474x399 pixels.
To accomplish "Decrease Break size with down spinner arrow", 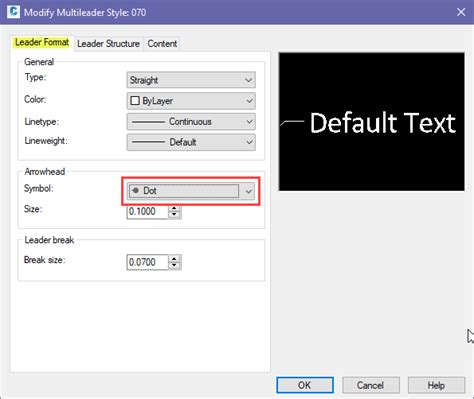I will coord(174,266).
